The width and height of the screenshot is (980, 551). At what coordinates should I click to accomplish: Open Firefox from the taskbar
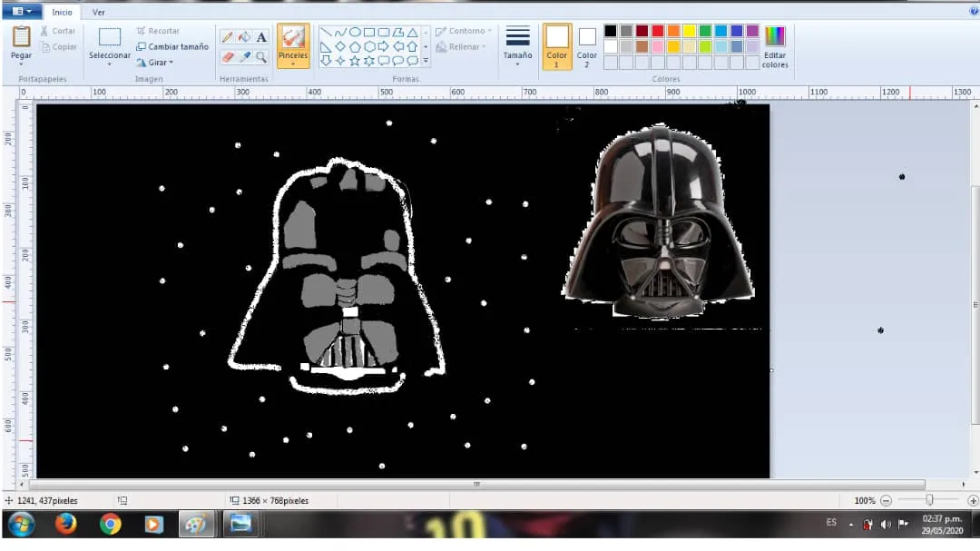pyautogui.click(x=65, y=524)
